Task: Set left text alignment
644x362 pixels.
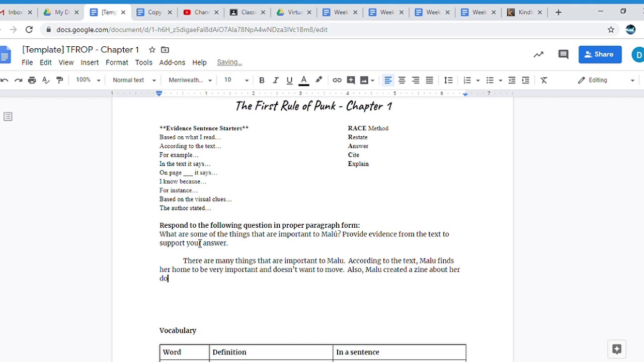Action: pyautogui.click(x=388, y=80)
